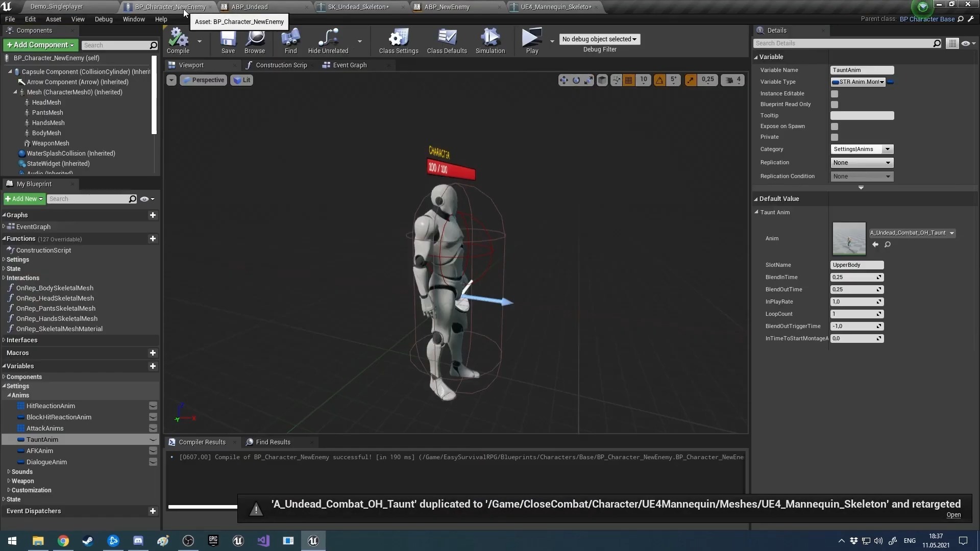Open the Category Settings|Anims dropdown
The height and width of the screenshot is (551, 980).
[887, 149]
